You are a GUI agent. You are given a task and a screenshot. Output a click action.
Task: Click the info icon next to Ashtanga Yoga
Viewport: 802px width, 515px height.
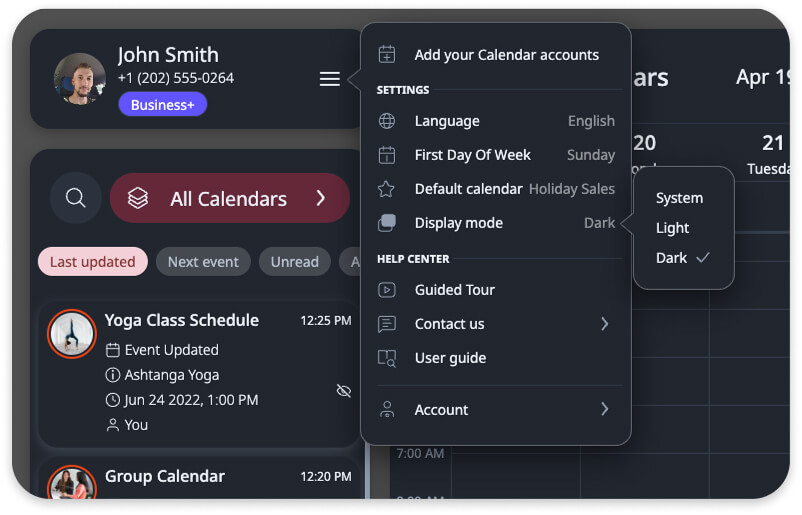point(113,375)
